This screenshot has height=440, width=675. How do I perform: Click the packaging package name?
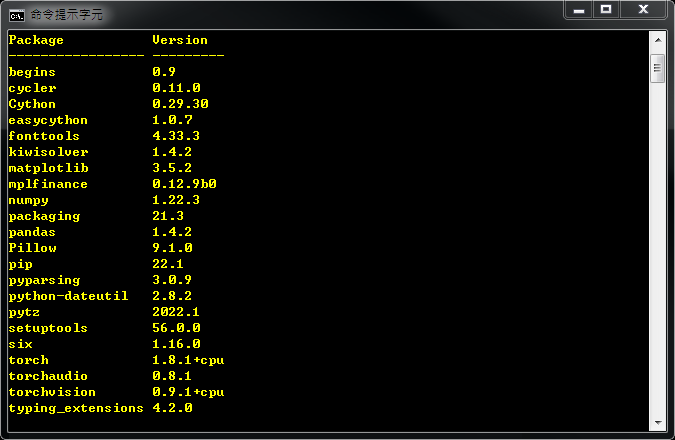(44, 216)
